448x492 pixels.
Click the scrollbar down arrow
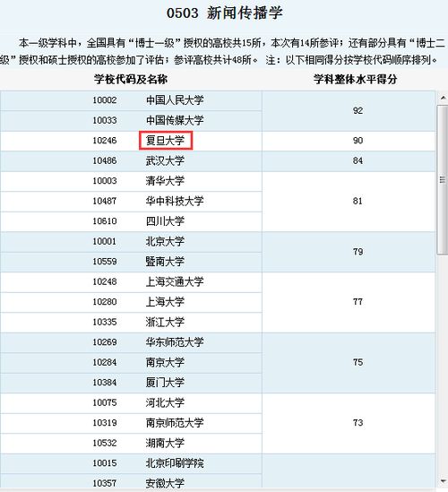pos(443,481)
